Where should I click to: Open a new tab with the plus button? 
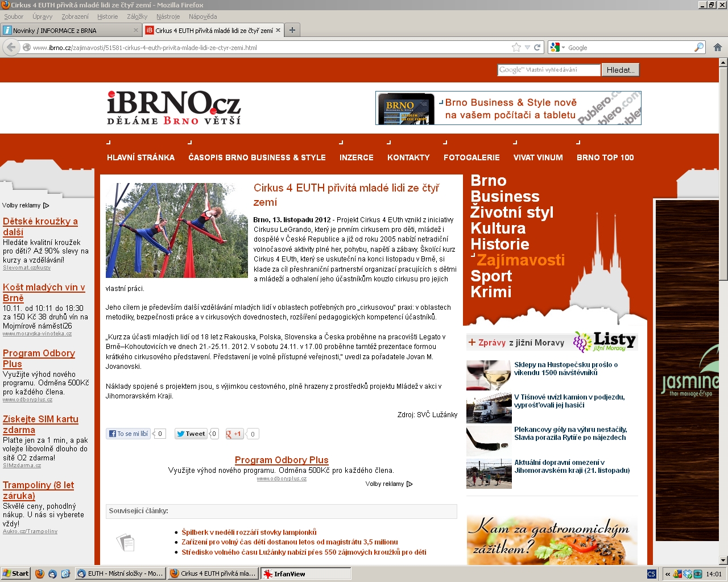click(292, 30)
